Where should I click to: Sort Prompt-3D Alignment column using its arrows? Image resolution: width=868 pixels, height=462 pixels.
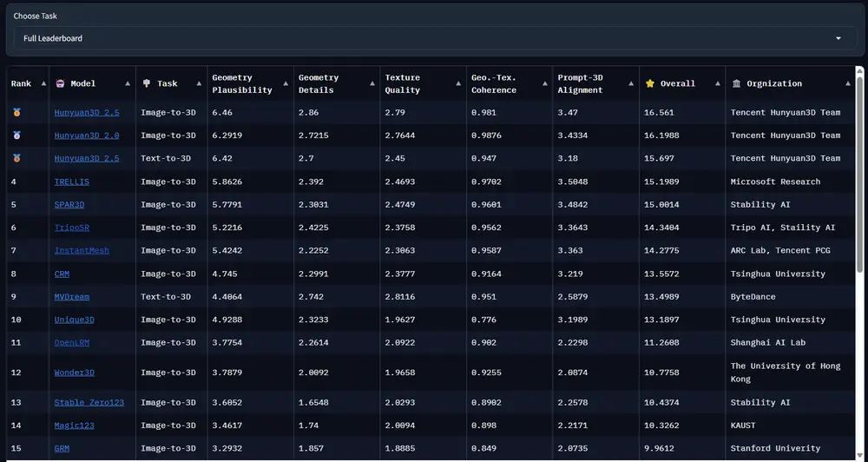point(631,84)
